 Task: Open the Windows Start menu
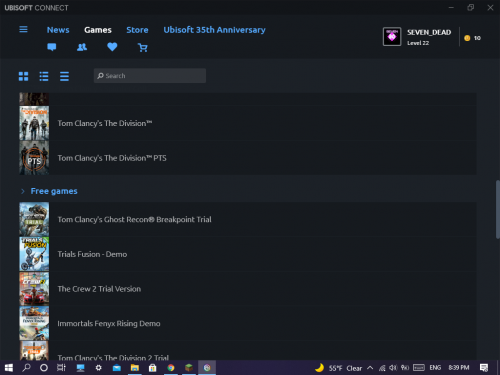click(9, 368)
